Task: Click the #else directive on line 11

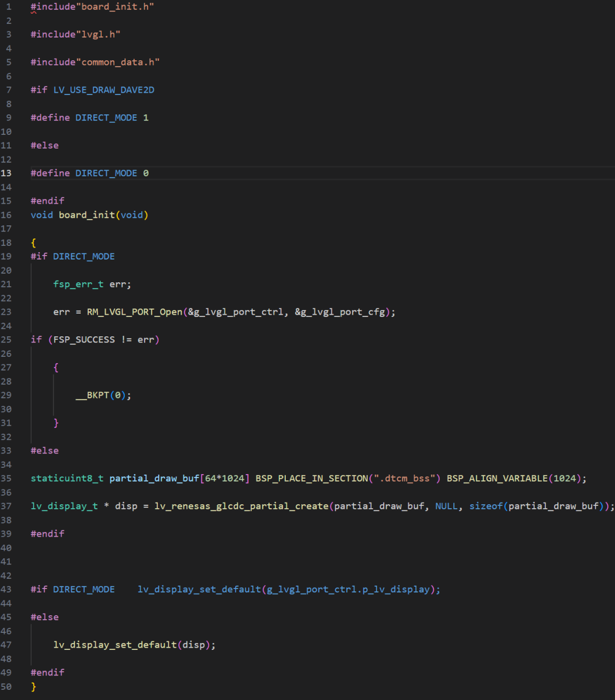Action: point(45,146)
